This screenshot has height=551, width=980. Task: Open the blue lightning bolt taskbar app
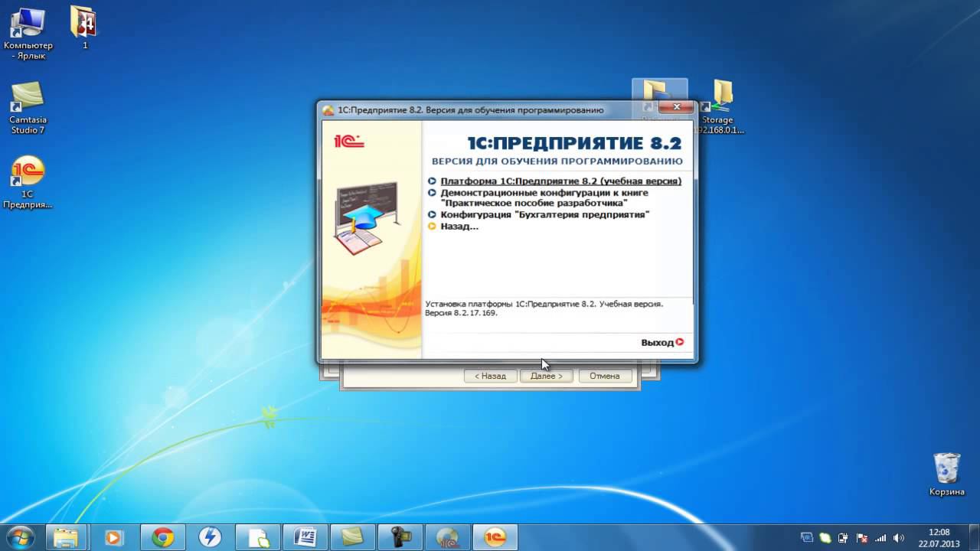[210, 537]
